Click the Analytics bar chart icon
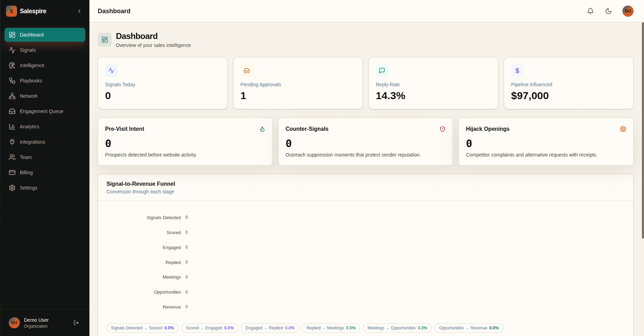This screenshot has width=644, height=336. pos(12,127)
